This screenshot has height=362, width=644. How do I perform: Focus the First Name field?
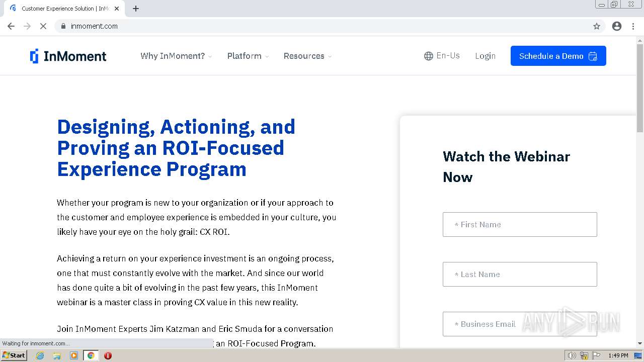(x=520, y=224)
